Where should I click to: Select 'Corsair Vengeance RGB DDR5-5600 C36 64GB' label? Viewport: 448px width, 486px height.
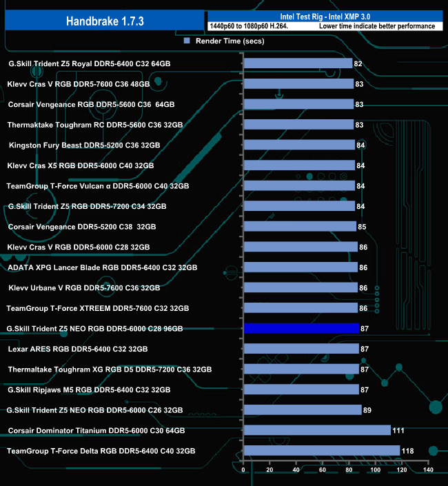pyautogui.click(x=91, y=105)
